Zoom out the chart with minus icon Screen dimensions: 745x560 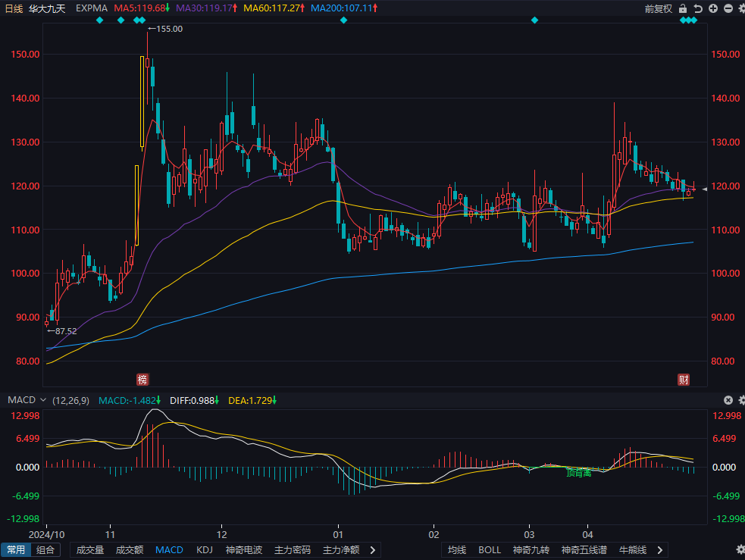pyautogui.click(x=728, y=8)
